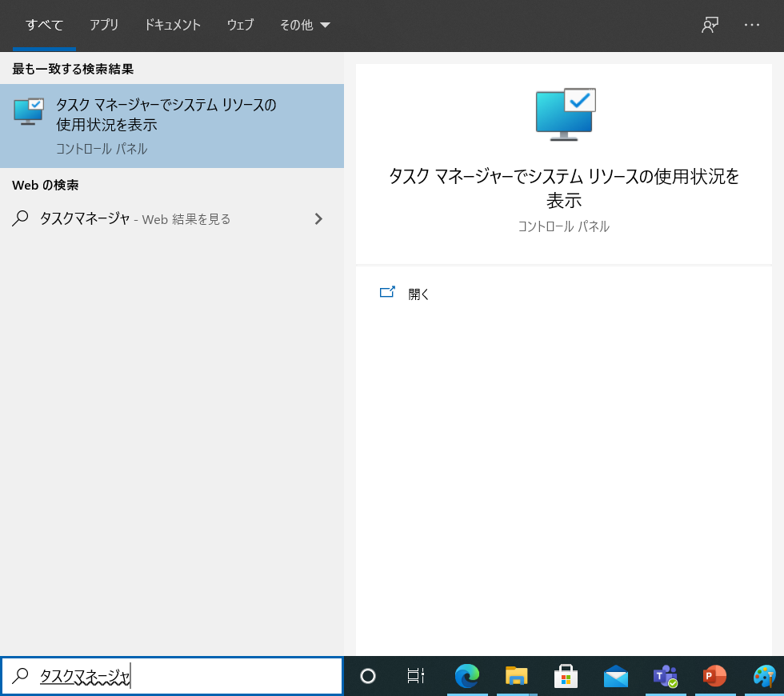Open the three-dot options menu
Screen dimensions: 784x696
tap(751, 25)
